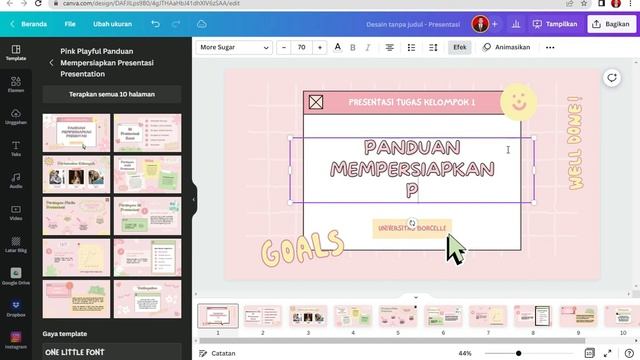Increase the font size with plus

pos(320,47)
